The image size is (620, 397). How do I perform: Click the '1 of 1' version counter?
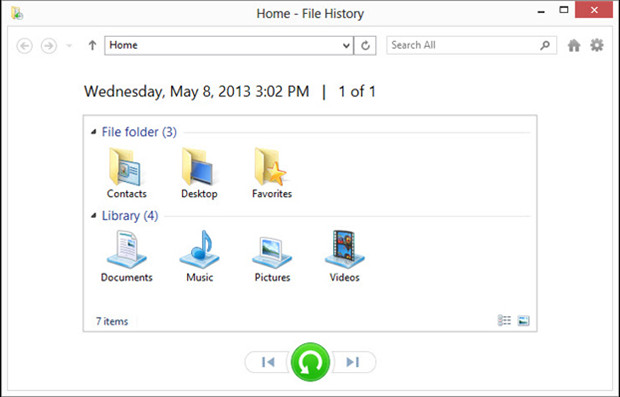click(x=357, y=91)
